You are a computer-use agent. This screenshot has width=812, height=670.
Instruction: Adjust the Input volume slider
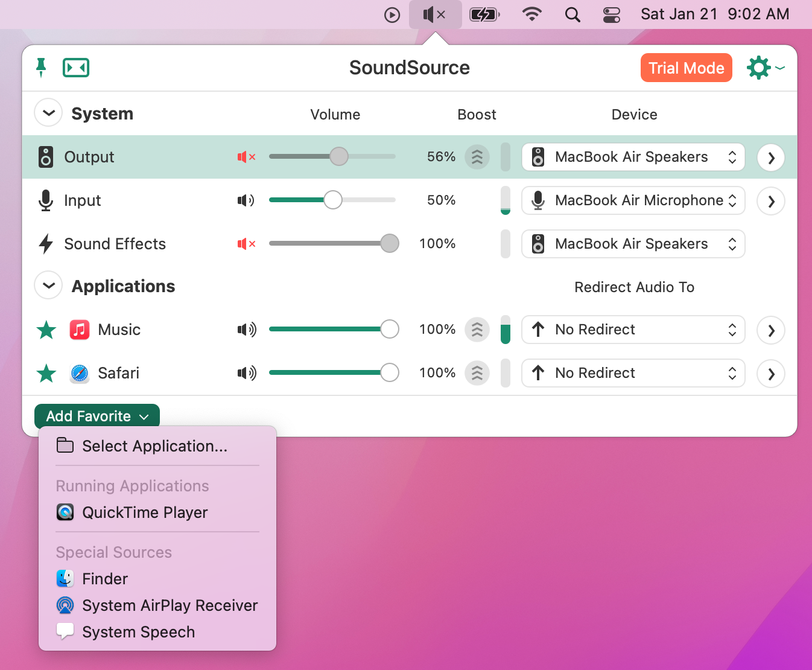click(332, 200)
